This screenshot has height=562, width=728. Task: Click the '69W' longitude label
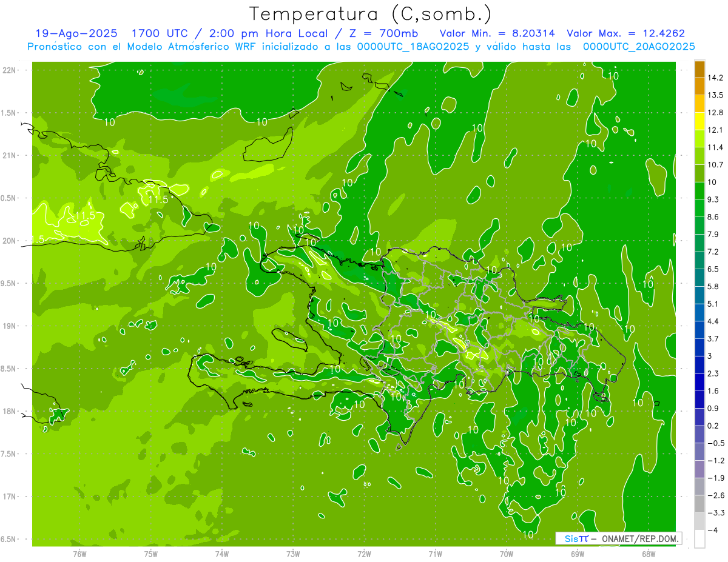[x=578, y=554]
